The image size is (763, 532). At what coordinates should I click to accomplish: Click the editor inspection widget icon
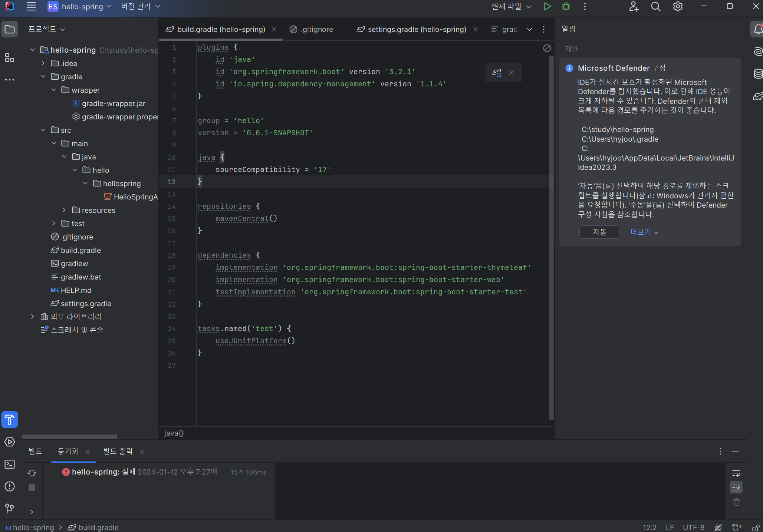tap(547, 48)
